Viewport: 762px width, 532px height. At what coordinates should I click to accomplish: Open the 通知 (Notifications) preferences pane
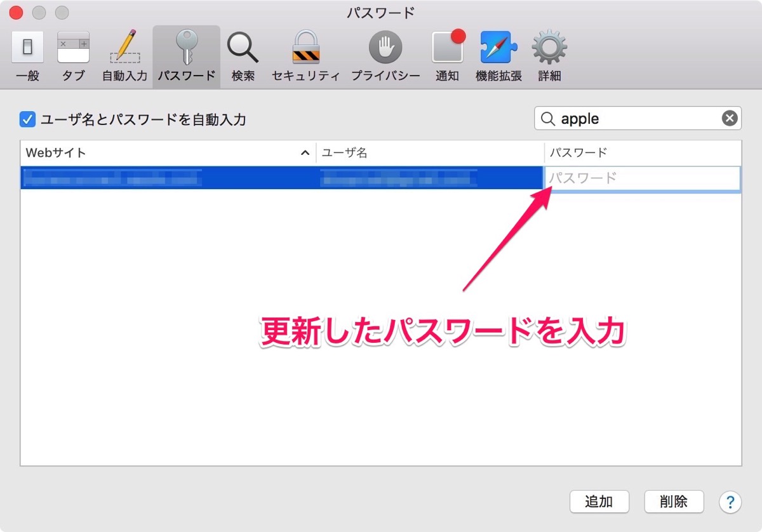point(448,57)
